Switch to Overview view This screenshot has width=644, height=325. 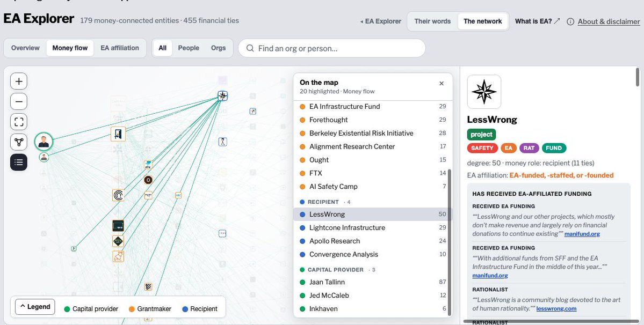coord(25,48)
